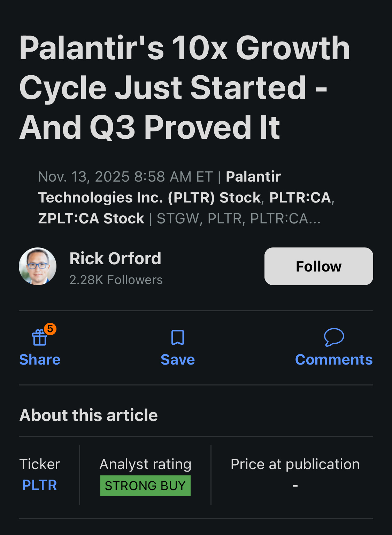This screenshot has height=535, width=392.
Task: Open the bold PLTR:CA stock link
Action: coord(300,198)
